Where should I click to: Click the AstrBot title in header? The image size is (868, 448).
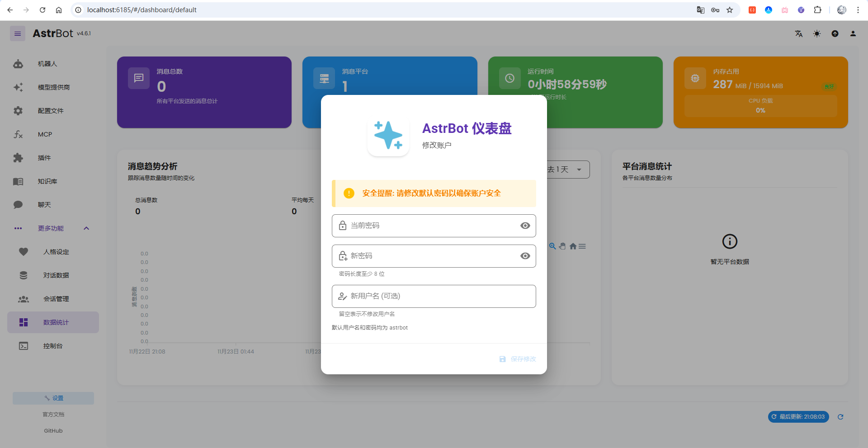tap(53, 33)
